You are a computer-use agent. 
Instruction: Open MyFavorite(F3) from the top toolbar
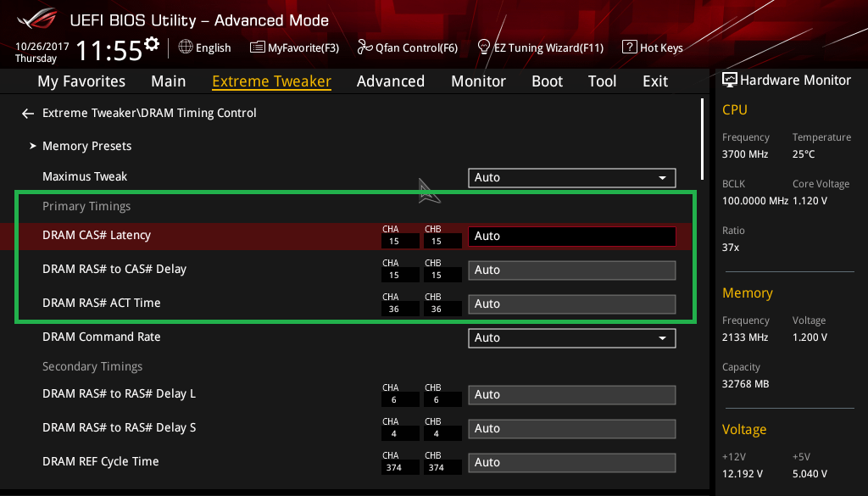click(x=294, y=47)
